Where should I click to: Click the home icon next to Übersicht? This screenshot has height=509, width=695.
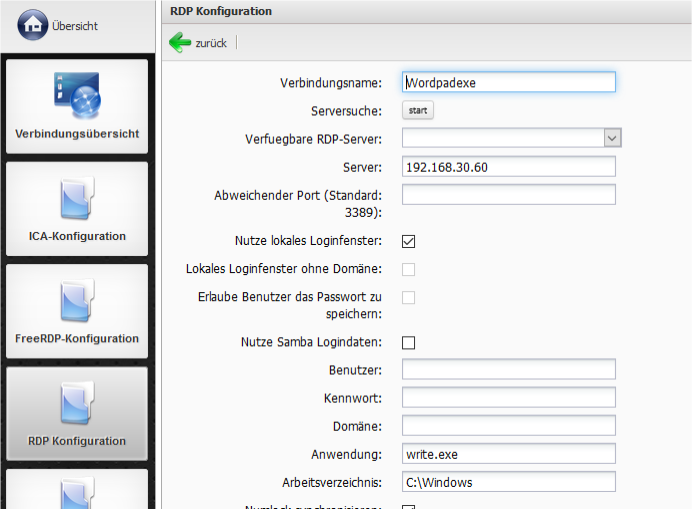(33, 26)
